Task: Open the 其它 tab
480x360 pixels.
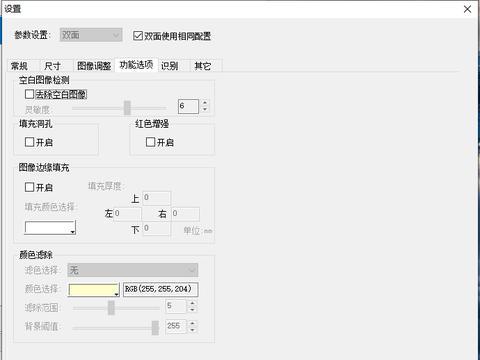Action: click(x=203, y=66)
